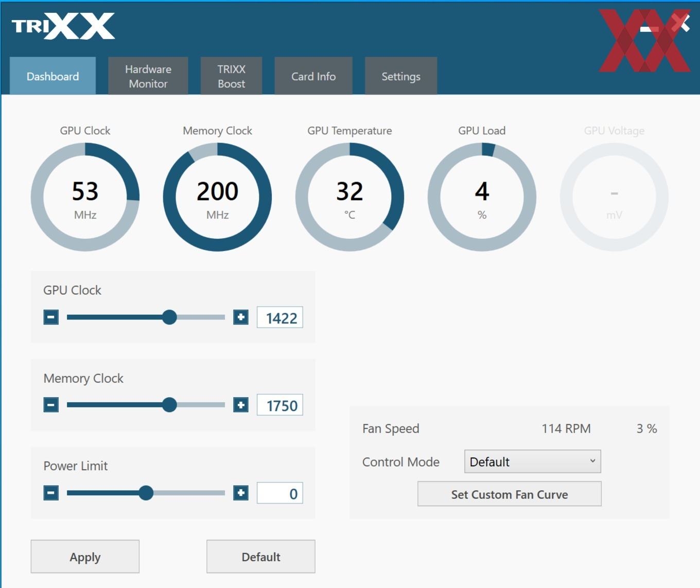Click the Power Limit section label
700x588 pixels.
pyautogui.click(x=76, y=466)
